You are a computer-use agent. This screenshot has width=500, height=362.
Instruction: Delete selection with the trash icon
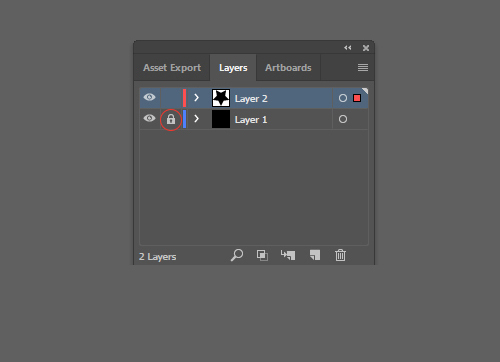click(340, 255)
